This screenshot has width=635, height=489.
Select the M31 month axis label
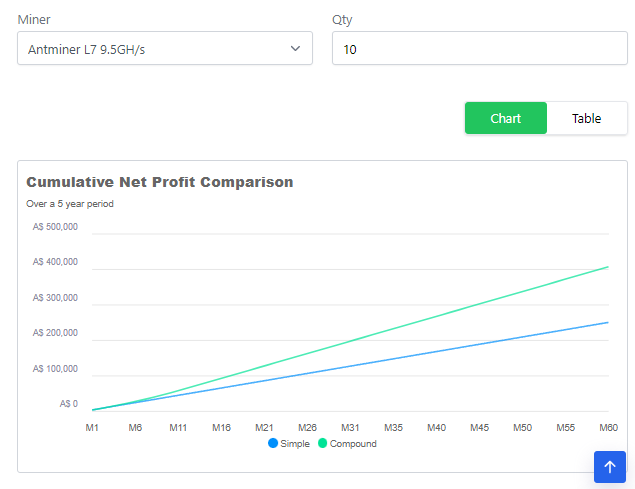click(350, 427)
